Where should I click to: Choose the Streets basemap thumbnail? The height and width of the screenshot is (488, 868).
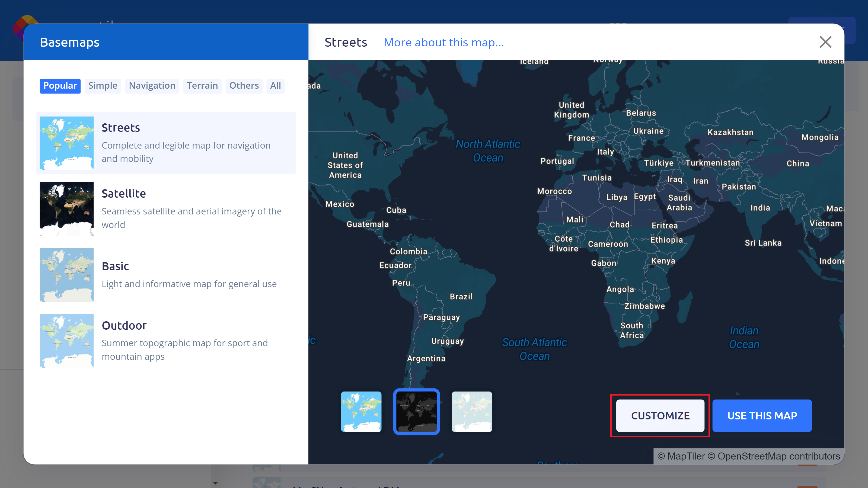(67, 143)
